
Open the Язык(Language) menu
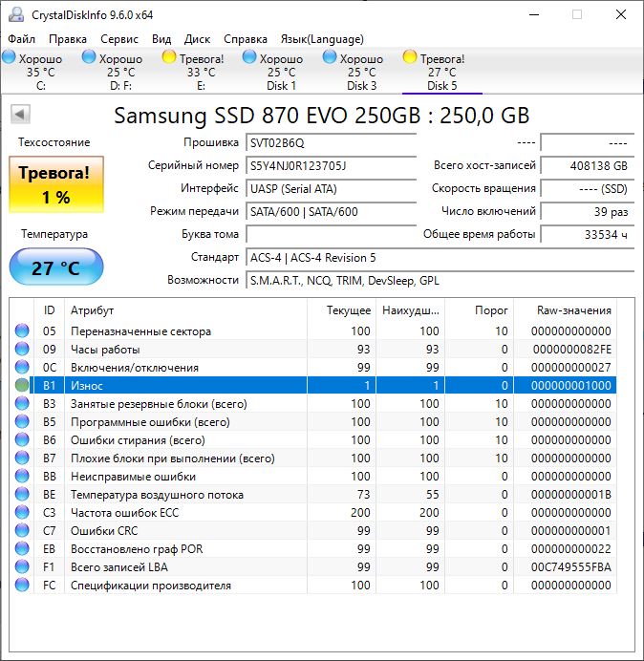(x=322, y=39)
